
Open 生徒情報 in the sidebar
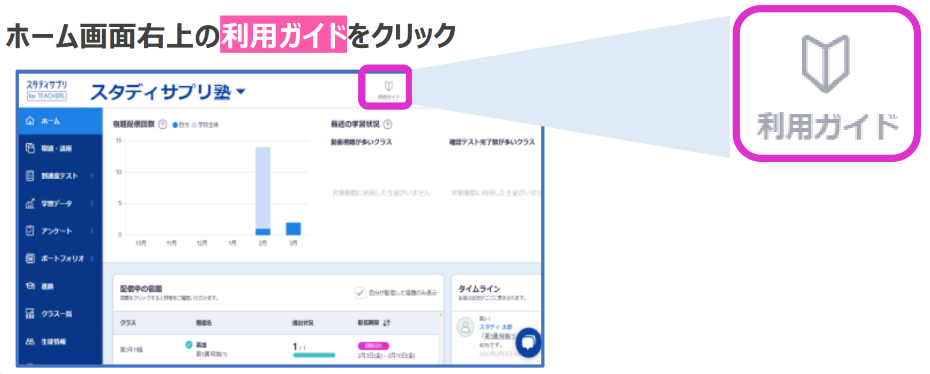click(60, 341)
